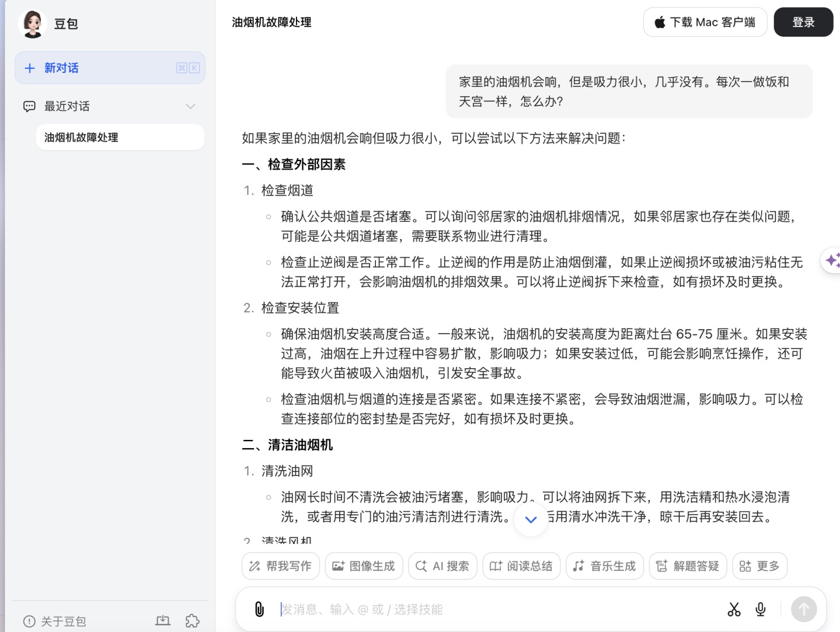Open the 更多 skills menu
This screenshot has height=632, width=840.
tap(759, 566)
